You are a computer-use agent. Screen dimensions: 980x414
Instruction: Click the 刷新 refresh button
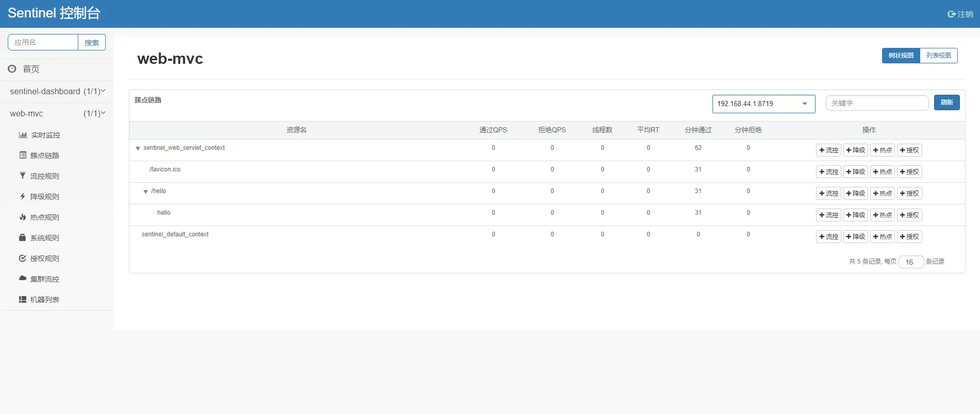tap(947, 102)
